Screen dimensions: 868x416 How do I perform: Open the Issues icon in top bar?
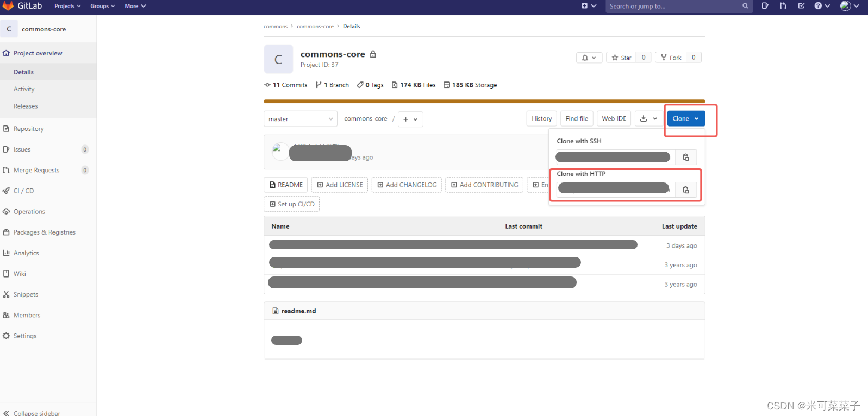point(765,6)
